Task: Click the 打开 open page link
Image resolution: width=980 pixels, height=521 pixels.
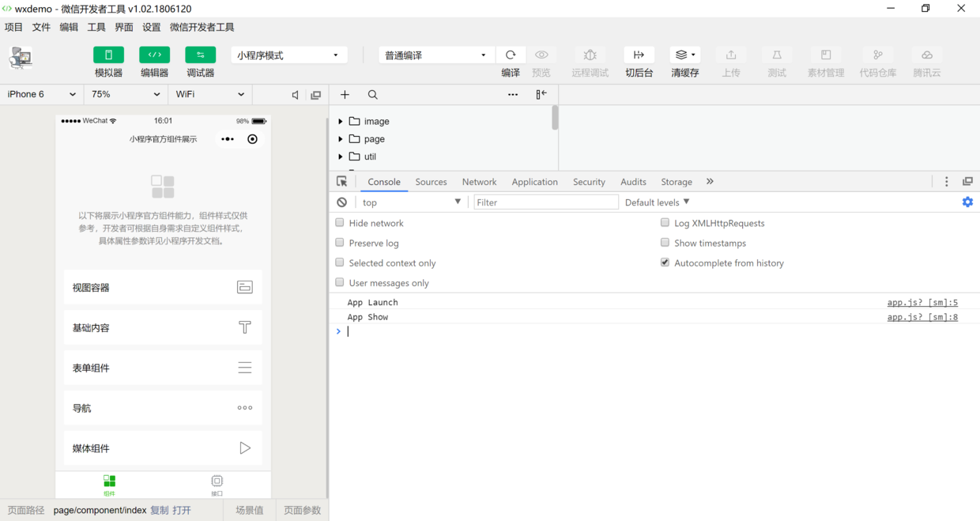Action: 182,511
